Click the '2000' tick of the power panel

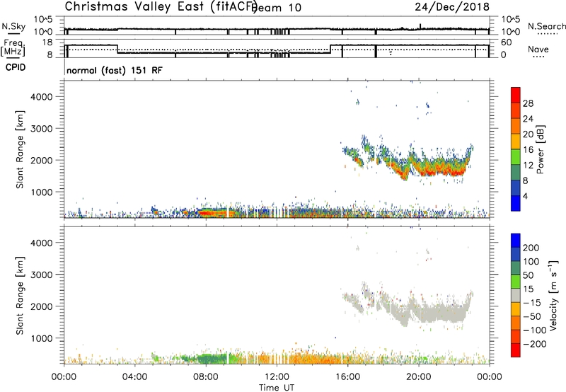(42, 160)
